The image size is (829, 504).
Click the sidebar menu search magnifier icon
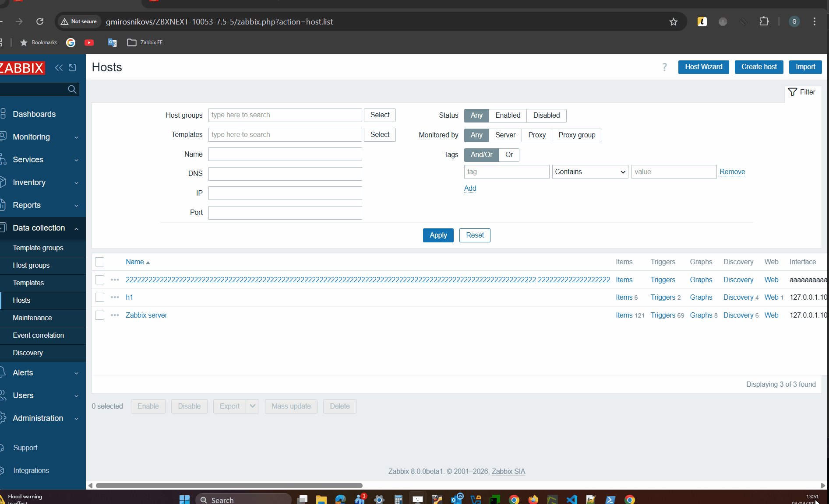tap(72, 90)
